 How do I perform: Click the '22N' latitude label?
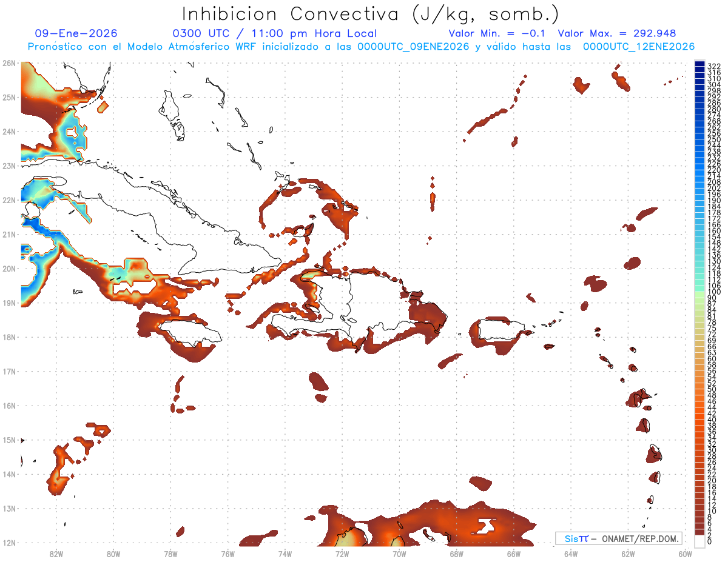pos(8,200)
